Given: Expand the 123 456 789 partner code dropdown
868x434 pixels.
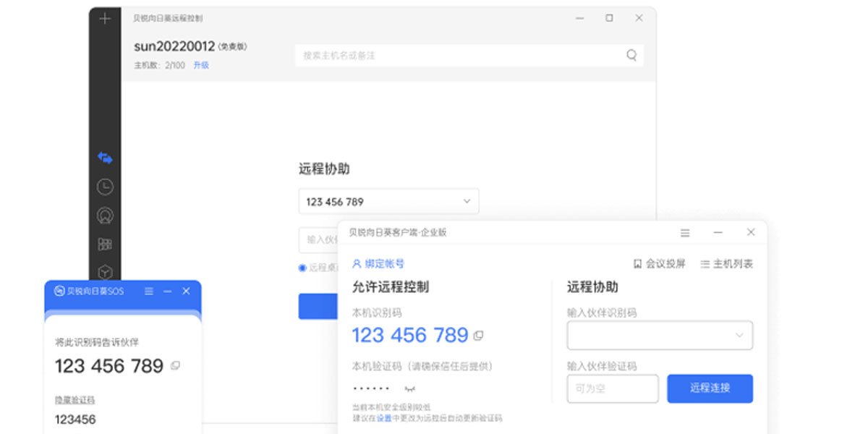Looking at the screenshot, I should [467, 201].
